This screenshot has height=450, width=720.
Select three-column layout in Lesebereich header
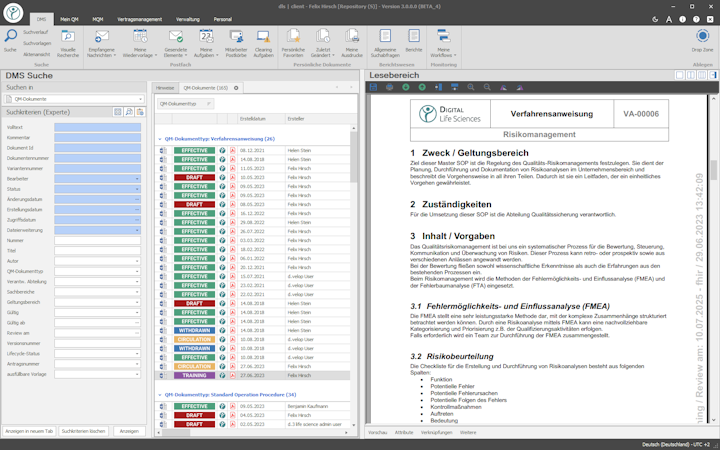coord(702,75)
